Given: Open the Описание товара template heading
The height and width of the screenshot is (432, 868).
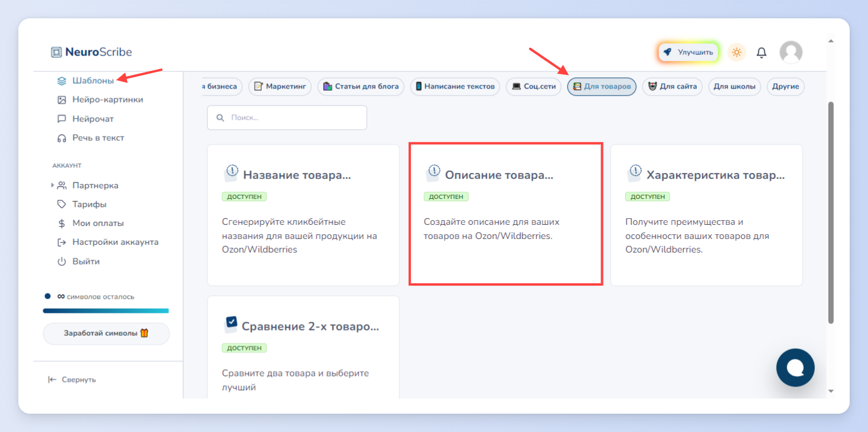Looking at the screenshot, I should point(499,175).
